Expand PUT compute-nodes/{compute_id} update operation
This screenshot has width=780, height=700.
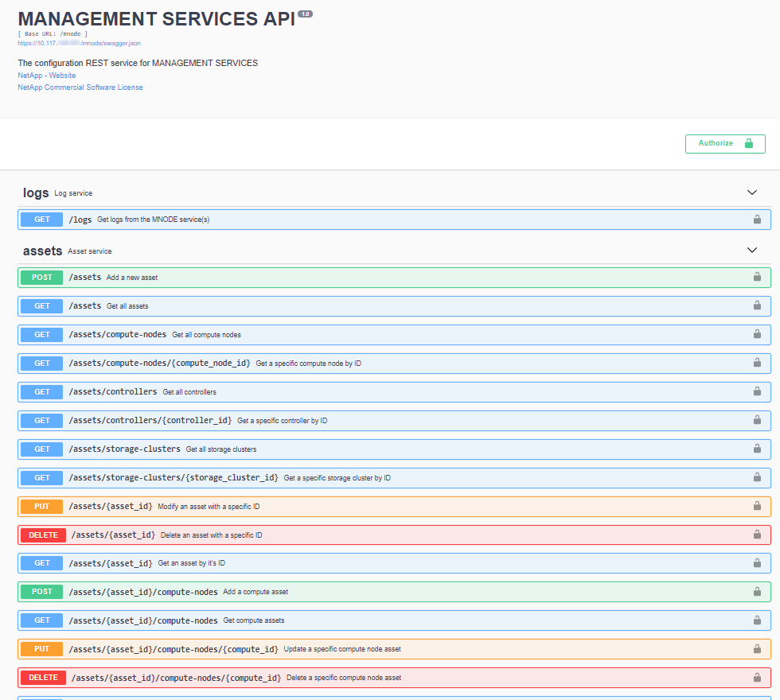(x=174, y=649)
